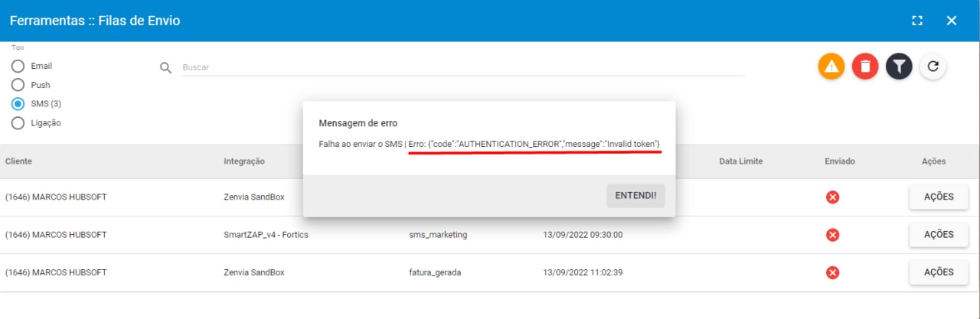Viewport: 980px width, 319px height.
Task: Click the fatura_gerada cell
Action: pyautogui.click(x=435, y=272)
